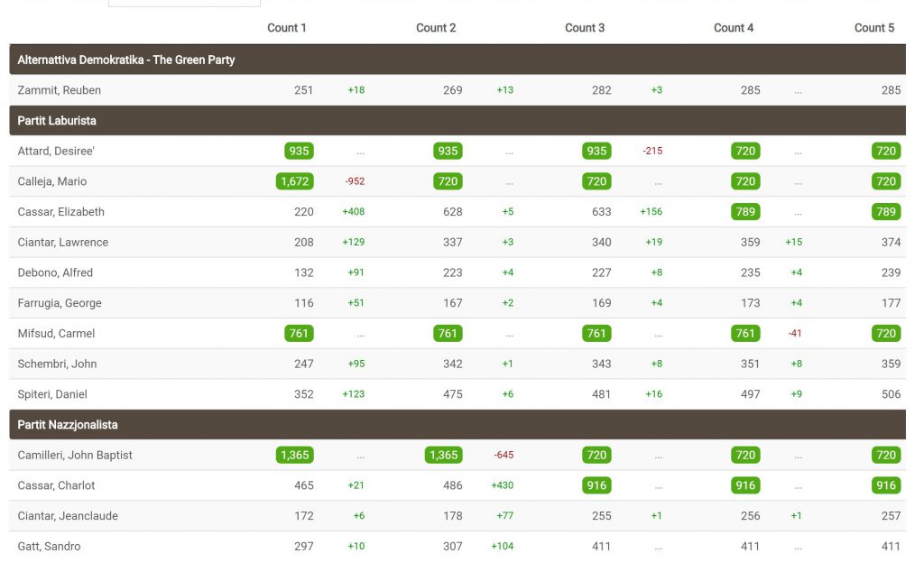Click candidate name "Gatt, Sandro"

point(49,546)
